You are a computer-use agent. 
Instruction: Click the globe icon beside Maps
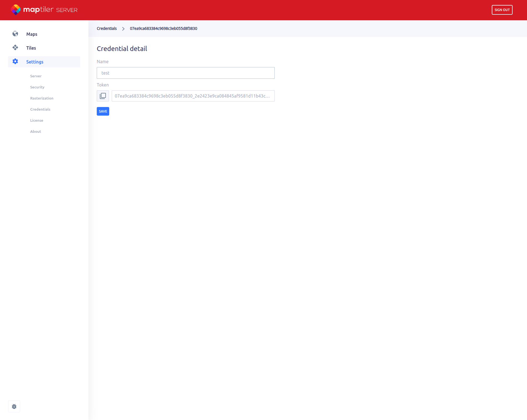pyautogui.click(x=15, y=34)
